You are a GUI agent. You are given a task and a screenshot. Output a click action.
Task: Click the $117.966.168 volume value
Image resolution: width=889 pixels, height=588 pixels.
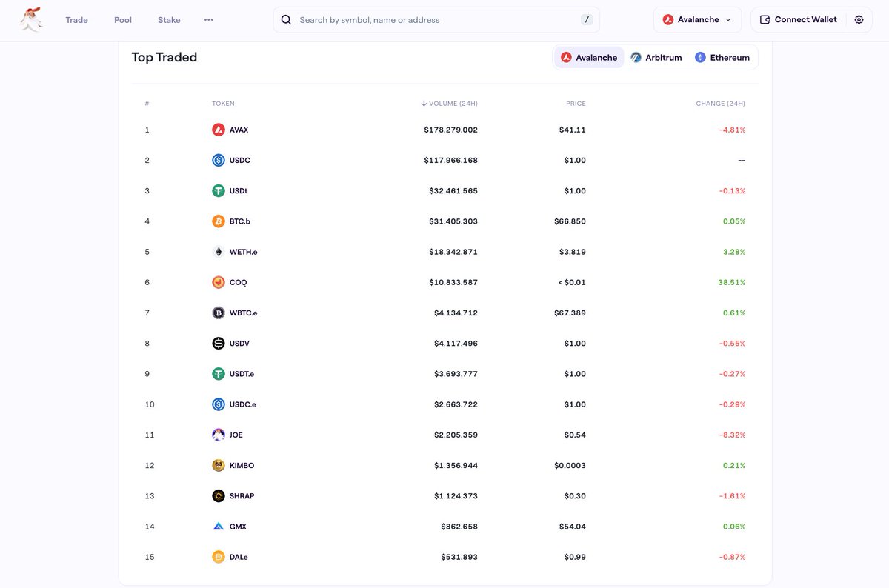point(451,160)
